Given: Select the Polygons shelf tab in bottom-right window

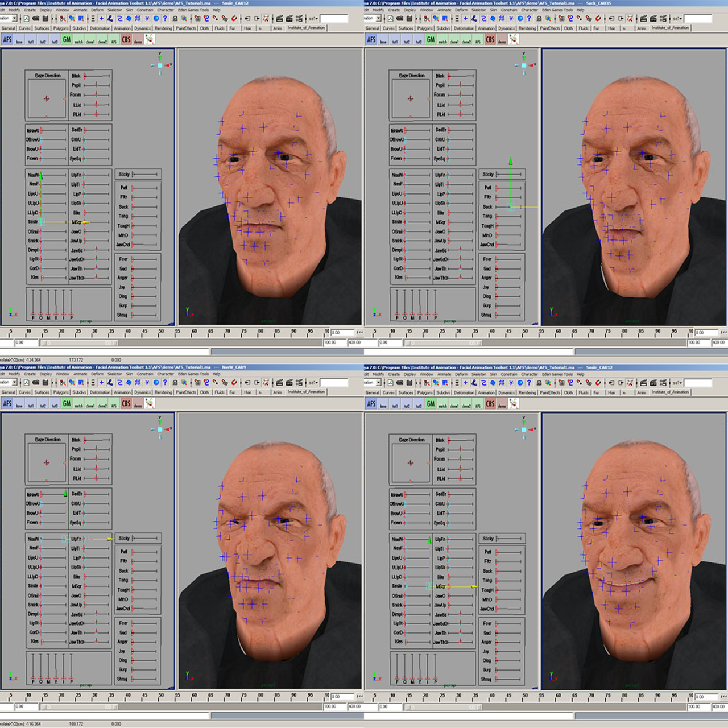Looking at the screenshot, I should (x=425, y=392).
